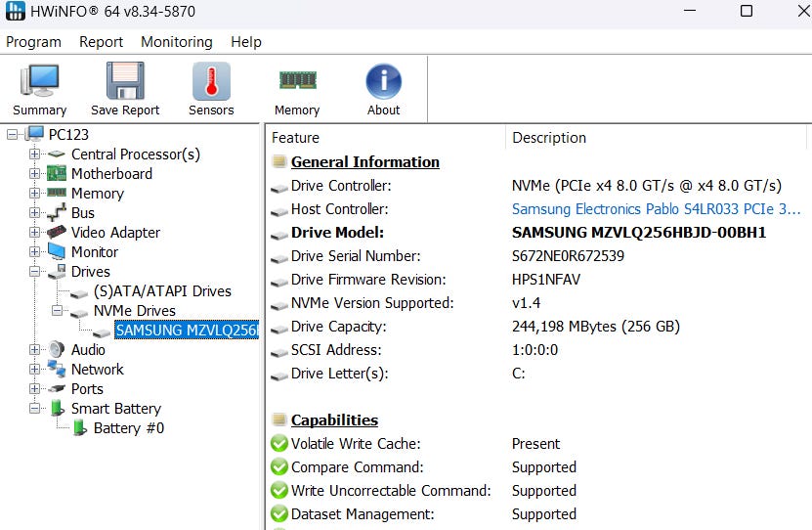The height and width of the screenshot is (530, 812).
Task: Select Battery #0 in the tree
Action: [128, 428]
